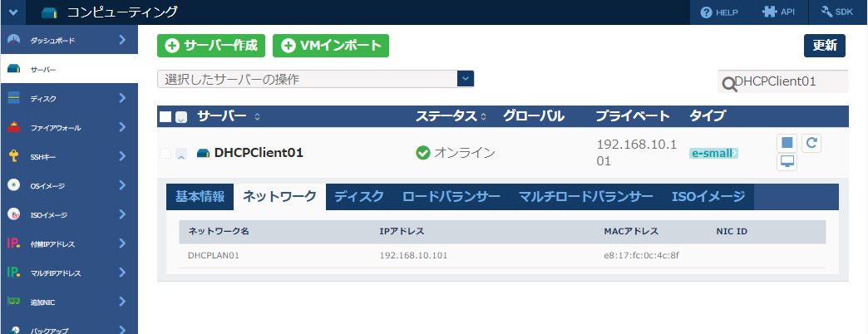868x334 pixels.
Task: Expand the ファイアウォール sidebar arrow
Action: point(122,127)
